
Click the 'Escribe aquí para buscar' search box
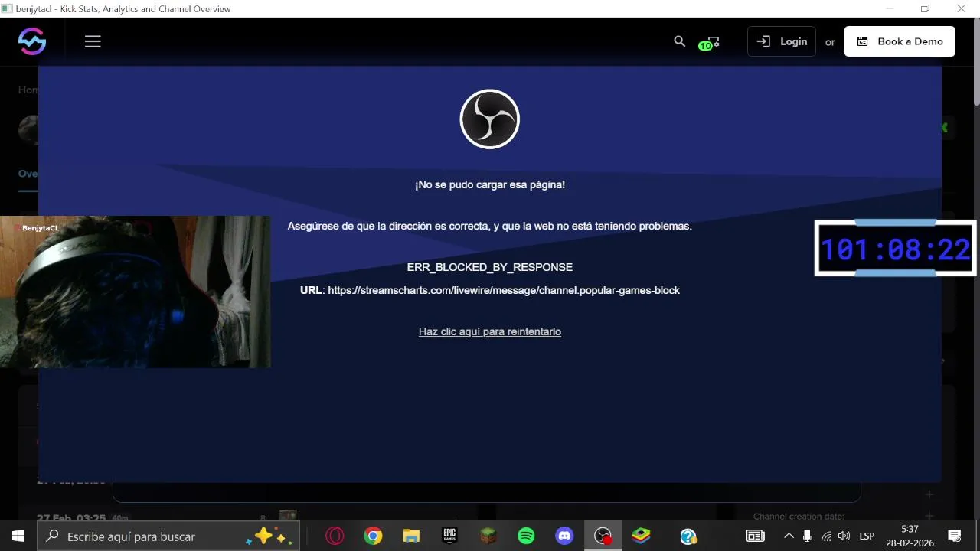pos(168,536)
